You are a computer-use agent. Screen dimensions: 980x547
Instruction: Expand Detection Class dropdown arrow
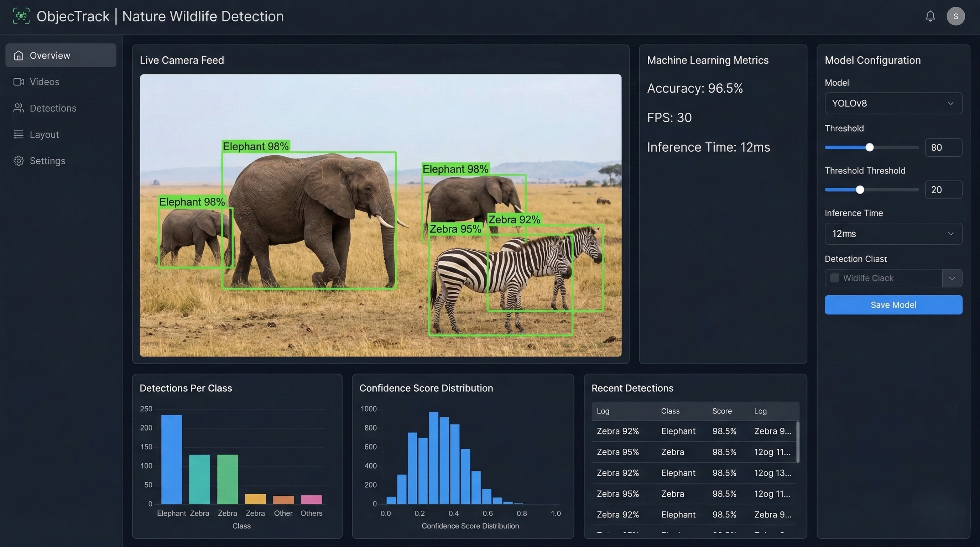click(952, 278)
